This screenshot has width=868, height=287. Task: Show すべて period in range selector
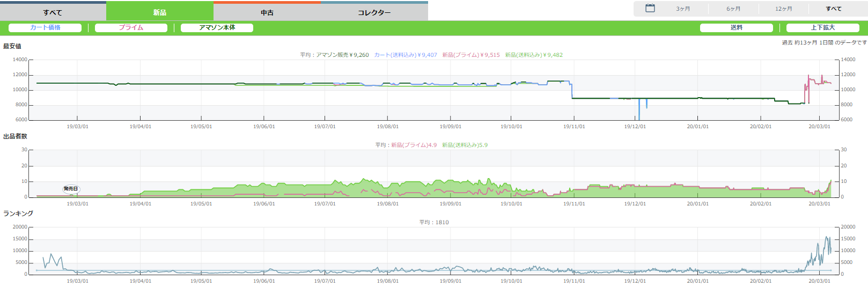[833, 9]
